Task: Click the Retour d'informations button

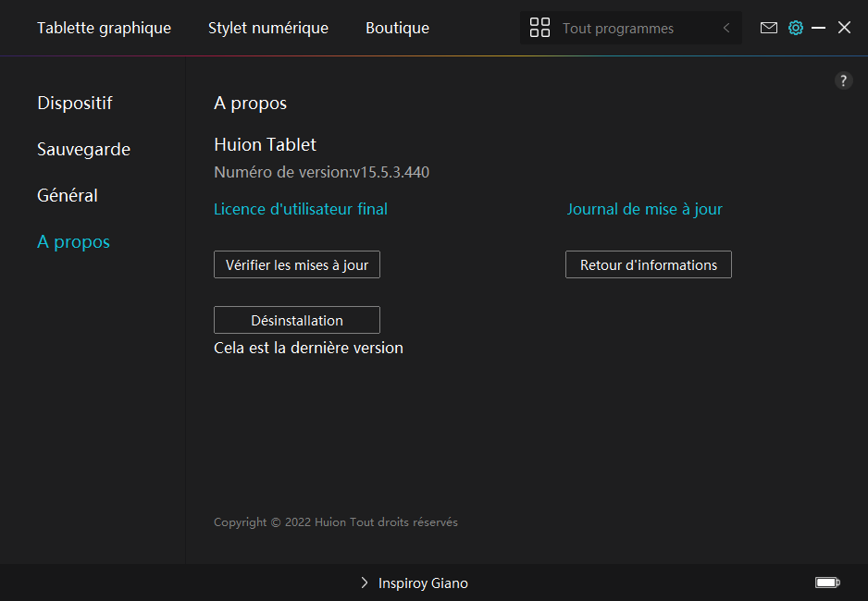Action: click(648, 264)
